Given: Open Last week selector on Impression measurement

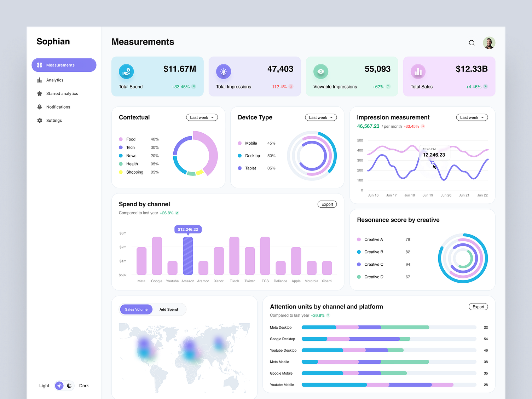Looking at the screenshot, I should click(x=472, y=117).
